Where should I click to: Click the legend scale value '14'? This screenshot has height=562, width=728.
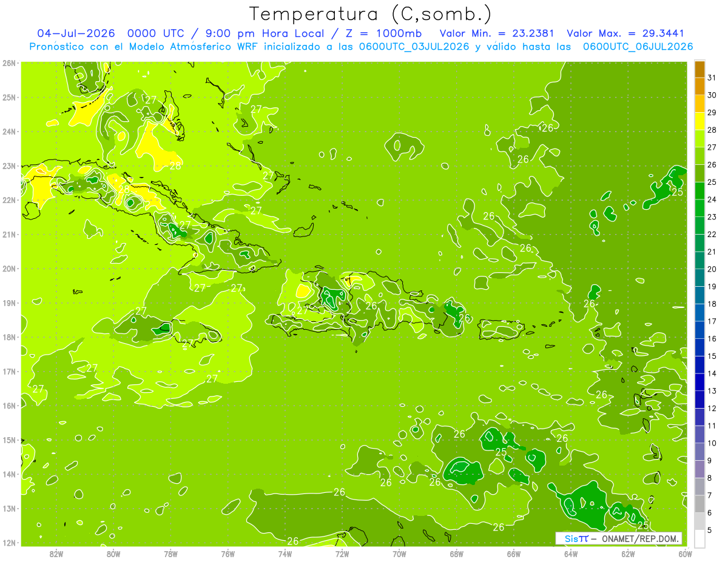pos(712,373)
